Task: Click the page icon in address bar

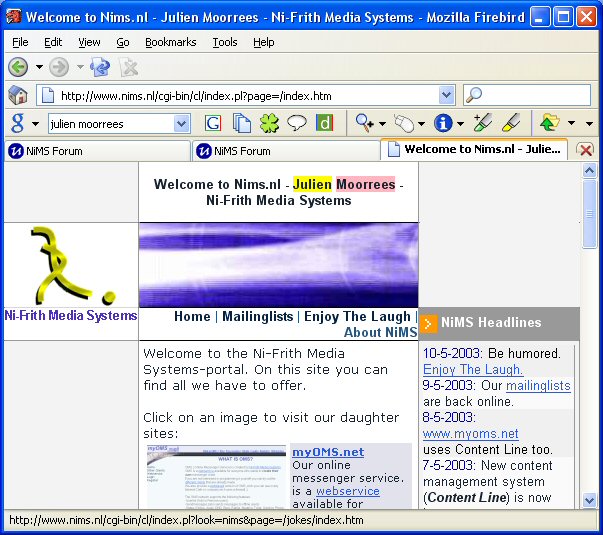Action: (48, 95)
